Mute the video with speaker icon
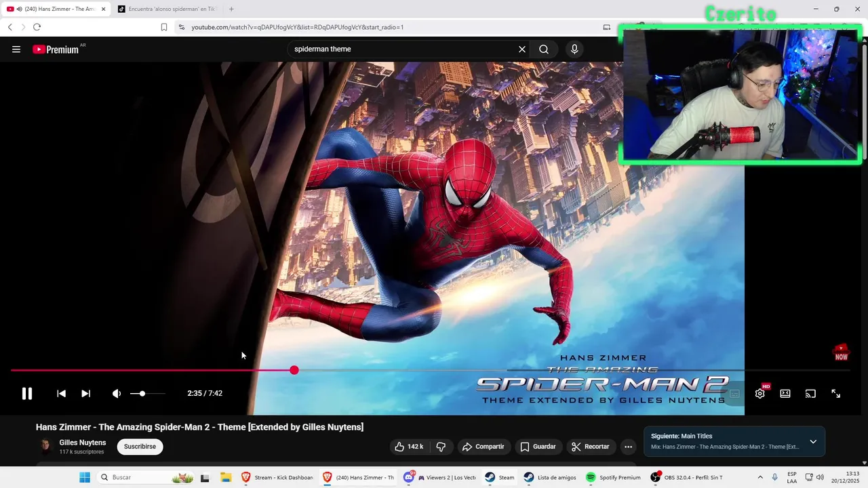The image size is (868, 488). click(117, 394)
